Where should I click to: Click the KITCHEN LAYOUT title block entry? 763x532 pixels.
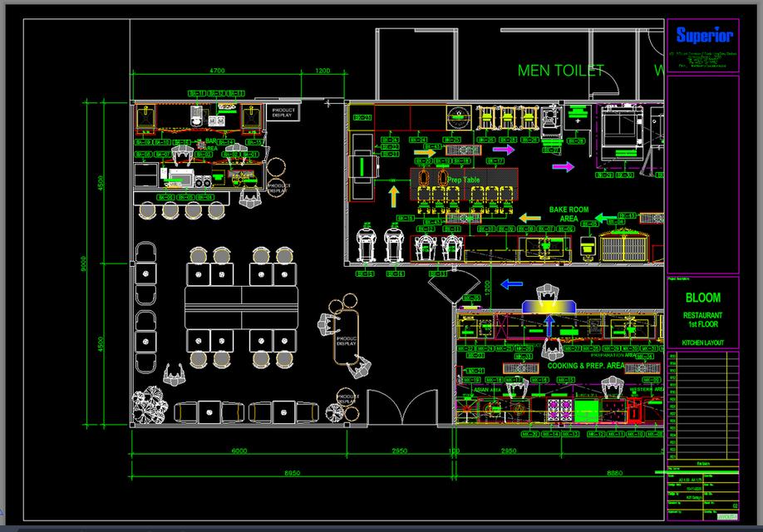(702, 341)
